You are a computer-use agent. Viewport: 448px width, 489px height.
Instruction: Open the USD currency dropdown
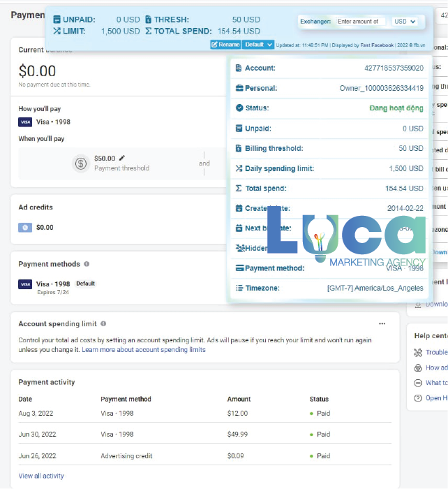[404, 22]
